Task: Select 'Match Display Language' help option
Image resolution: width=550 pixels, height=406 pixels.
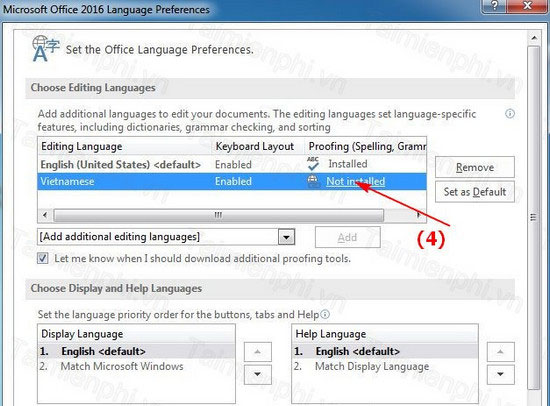Action: coord(385,366)
